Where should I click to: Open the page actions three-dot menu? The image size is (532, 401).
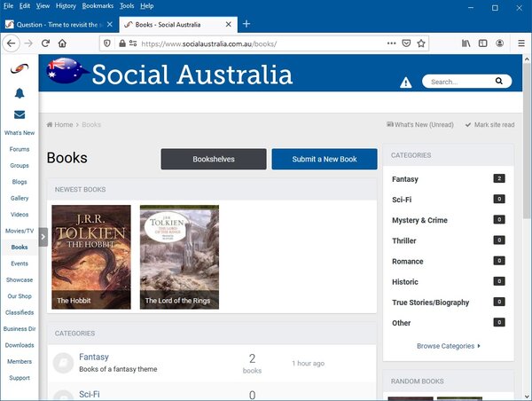391,43
